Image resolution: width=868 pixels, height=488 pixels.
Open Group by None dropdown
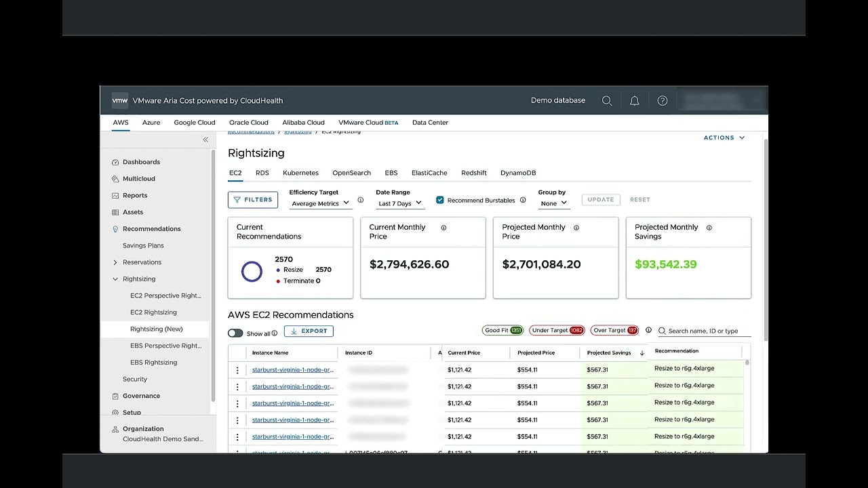553,203
